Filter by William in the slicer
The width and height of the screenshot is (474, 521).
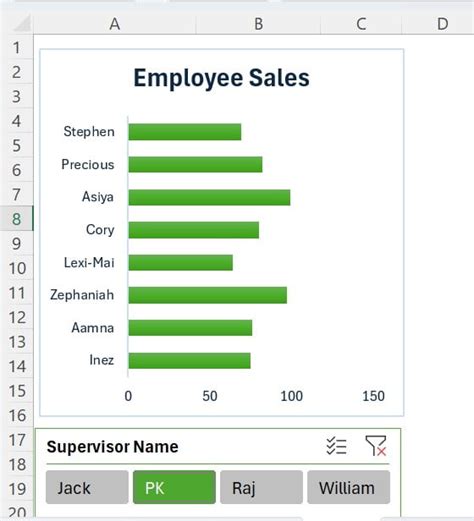349,487
